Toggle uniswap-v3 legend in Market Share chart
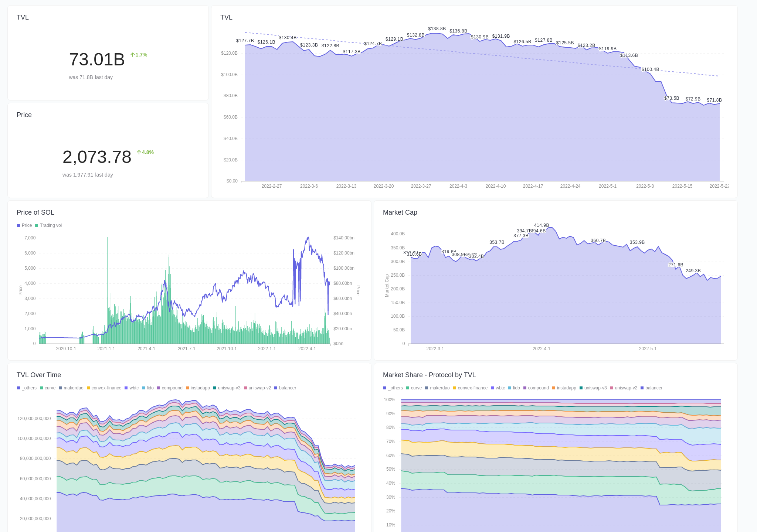Image resolution: width=757 pixels, height=532 pixels. tap(593, 388)
